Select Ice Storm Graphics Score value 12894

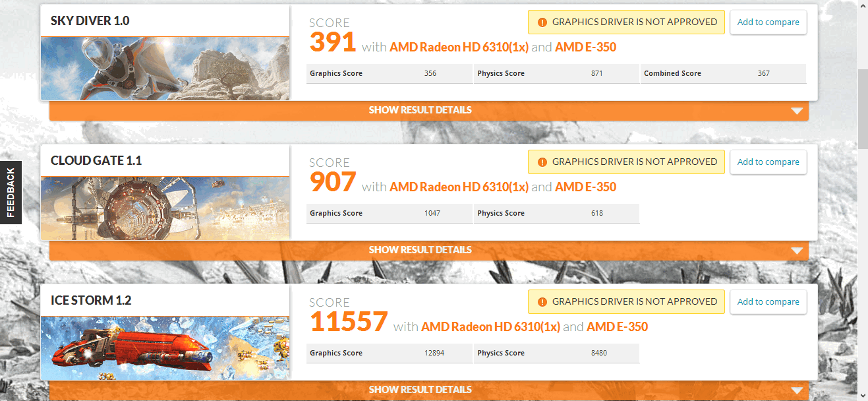[x=434, y=354]
